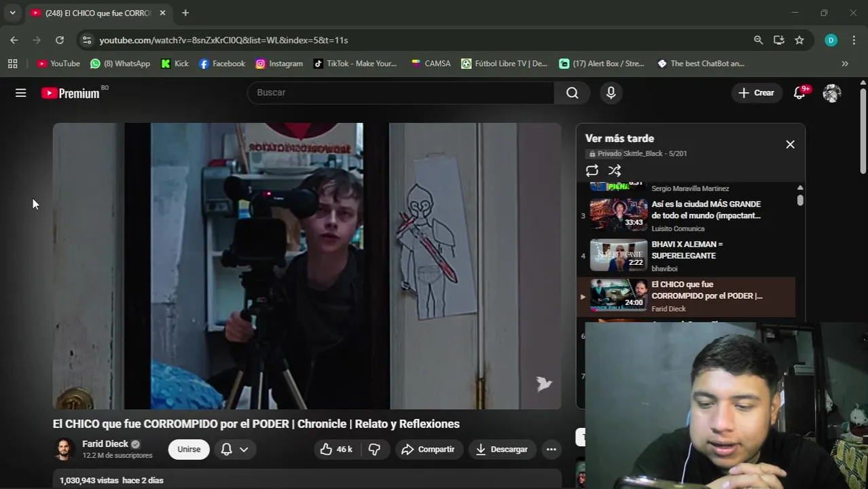Go back in browser

[14, 40]
